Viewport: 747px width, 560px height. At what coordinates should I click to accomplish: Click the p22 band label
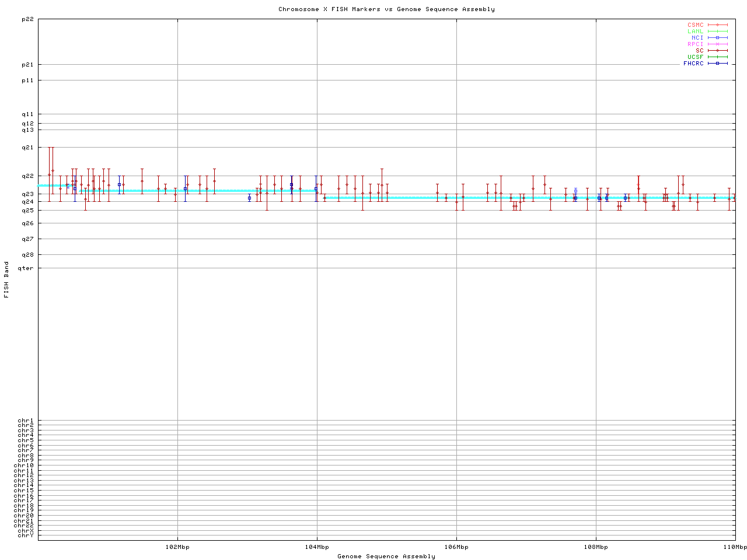[27, 19]
